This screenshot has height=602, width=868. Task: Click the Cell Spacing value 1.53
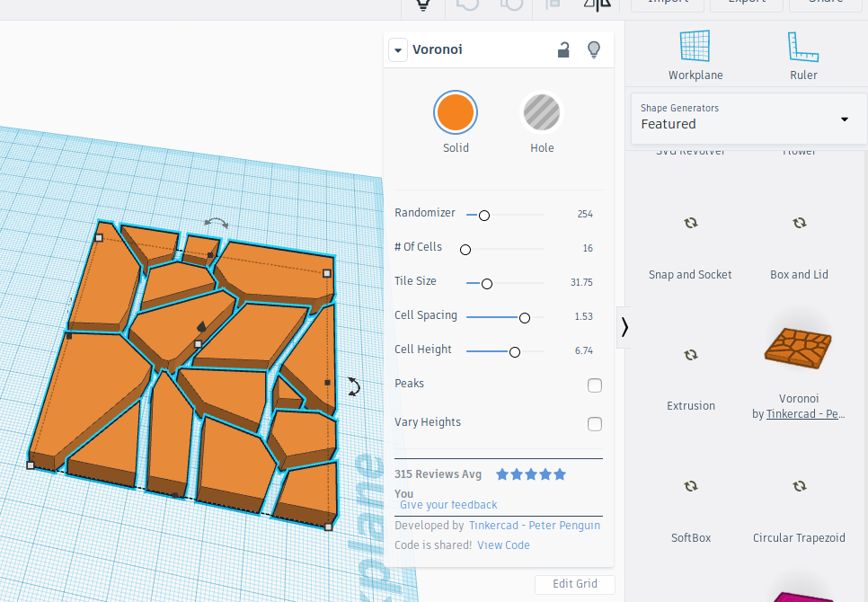tap(583, 316)
